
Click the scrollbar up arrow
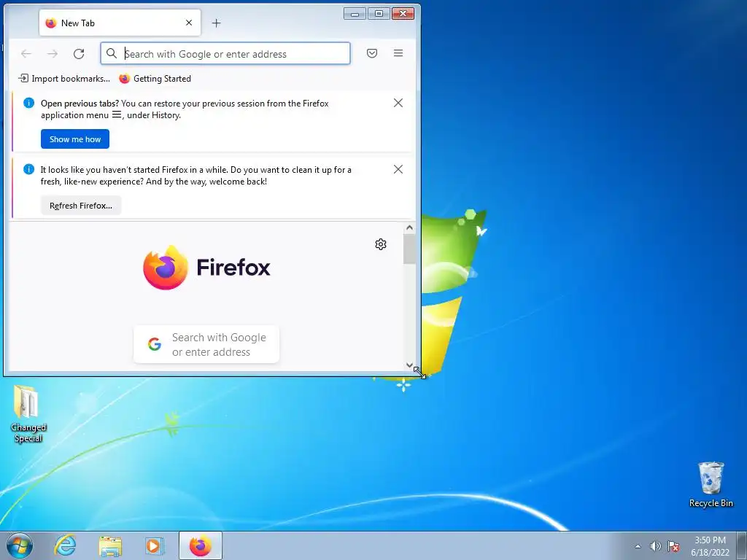pos(409,228)
